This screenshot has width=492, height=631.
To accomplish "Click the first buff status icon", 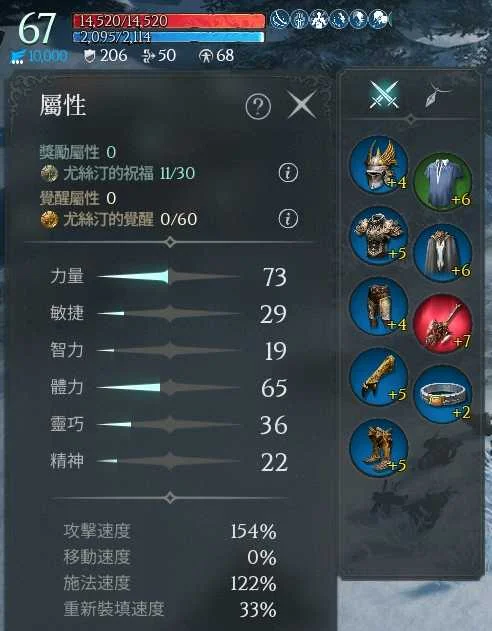I will click(x=279, y=19).
